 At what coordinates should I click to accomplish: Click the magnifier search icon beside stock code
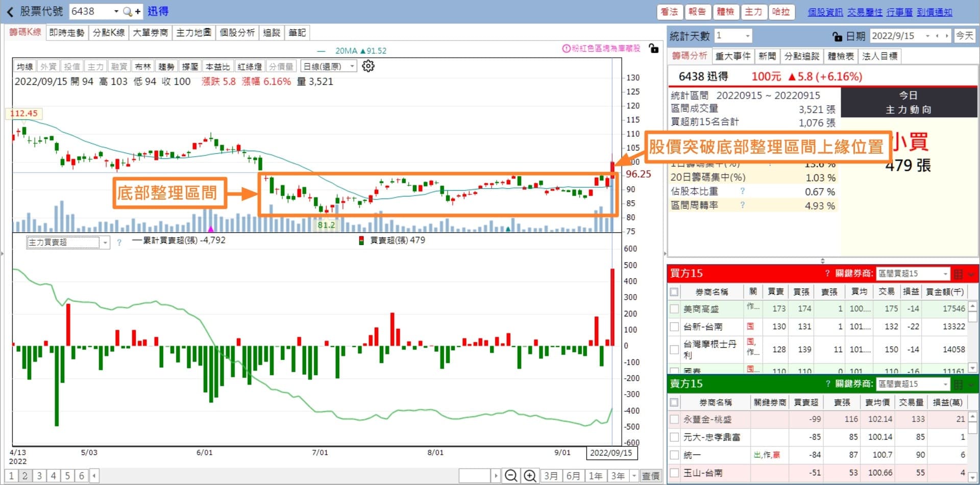(128, 11)
